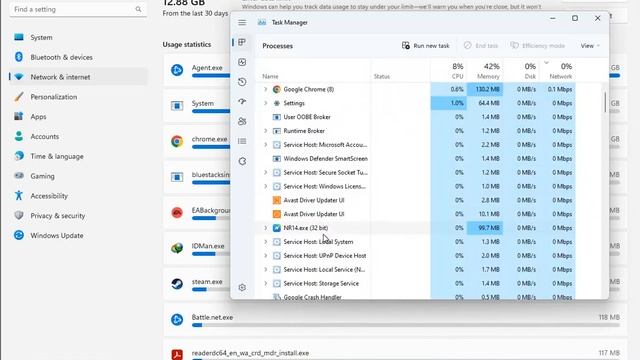This screenshot has width=640, height=360.
Task: Click the steam.exe data usage bar
Action: point(211,289)
